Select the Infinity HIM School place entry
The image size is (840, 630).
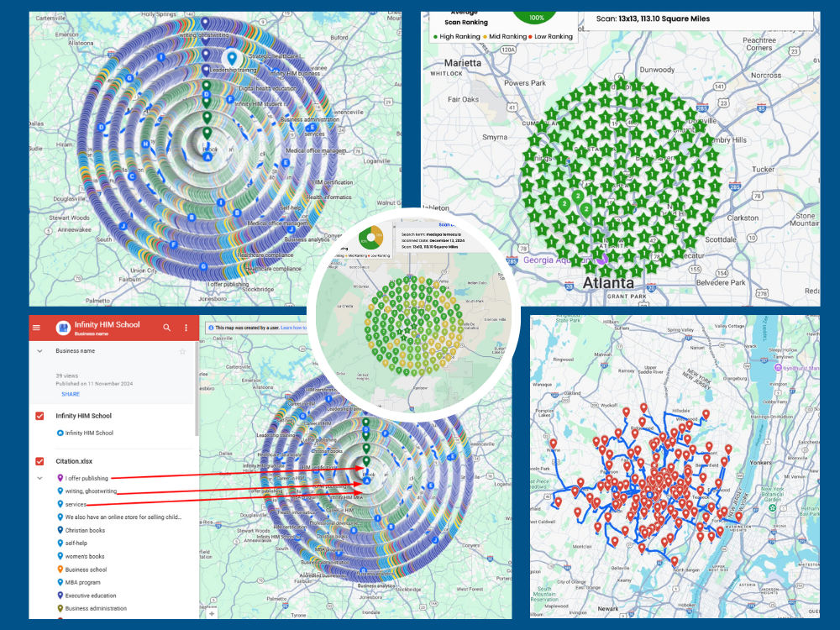[x=89, y=433]
